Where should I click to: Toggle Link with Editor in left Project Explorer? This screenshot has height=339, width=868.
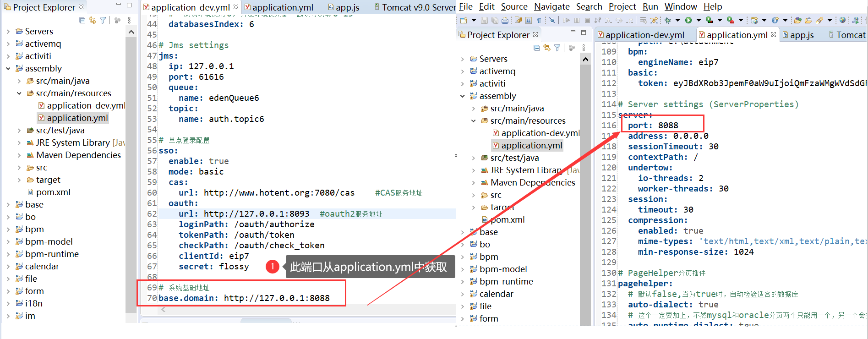(x=93, y=20)
